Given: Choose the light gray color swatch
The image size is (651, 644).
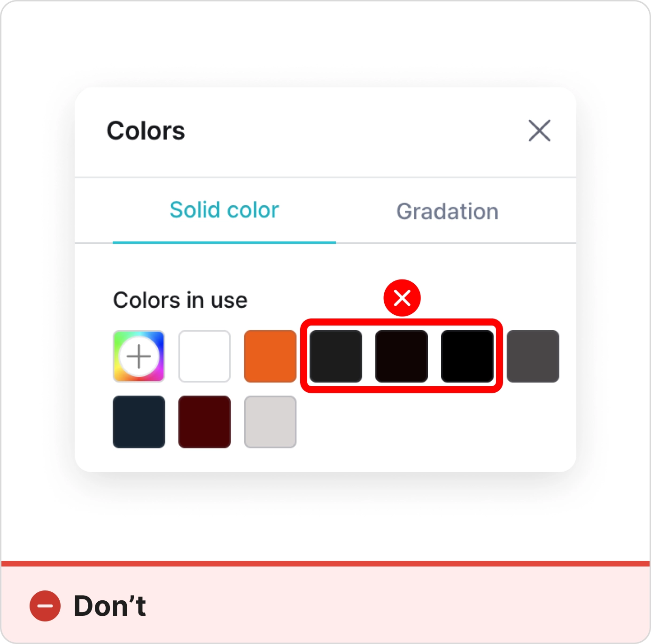Looking at the screenshot, I should click(270, 422).
